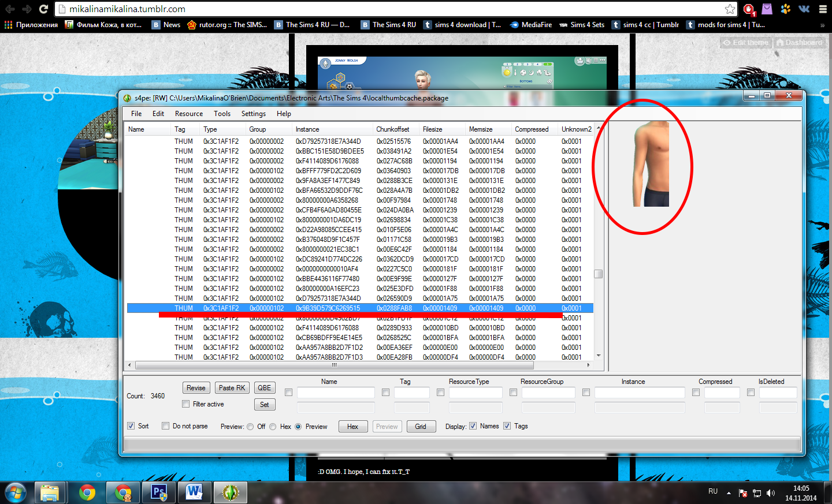Viewport: 832px width, 504px height.
Task: Click the Grid button
Action: coord(421,427)
